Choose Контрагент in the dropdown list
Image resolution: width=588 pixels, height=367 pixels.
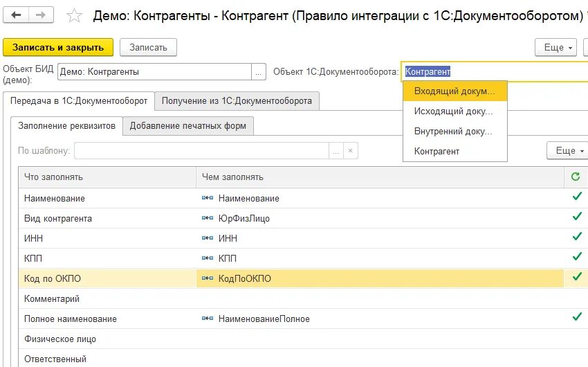click(x=455, y=151)
